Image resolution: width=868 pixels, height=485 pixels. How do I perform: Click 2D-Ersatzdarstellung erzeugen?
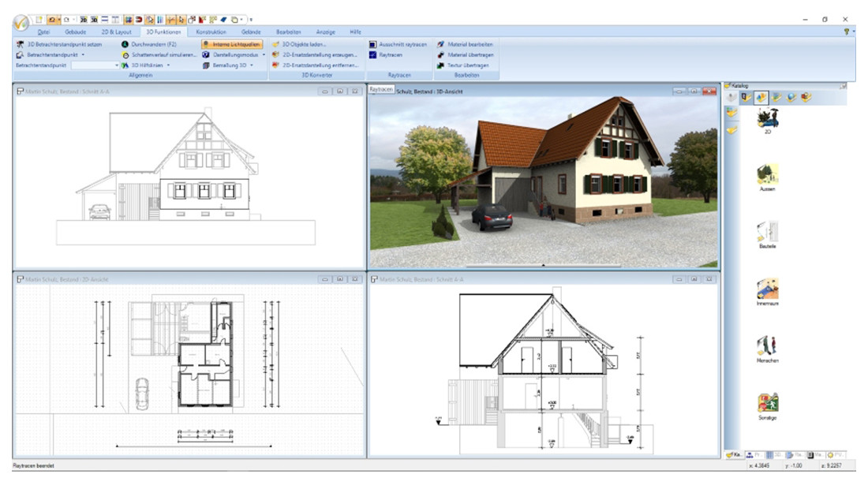[x=314, y=54]
